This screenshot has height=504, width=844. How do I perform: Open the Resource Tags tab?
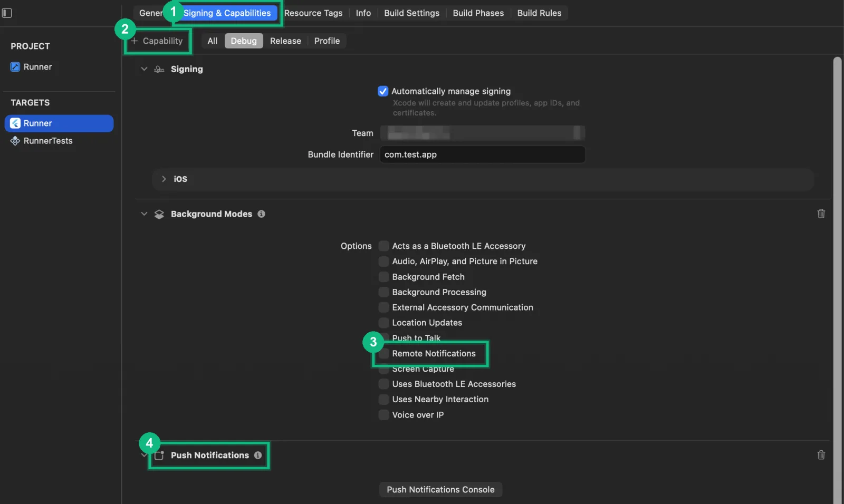[313, 13]
